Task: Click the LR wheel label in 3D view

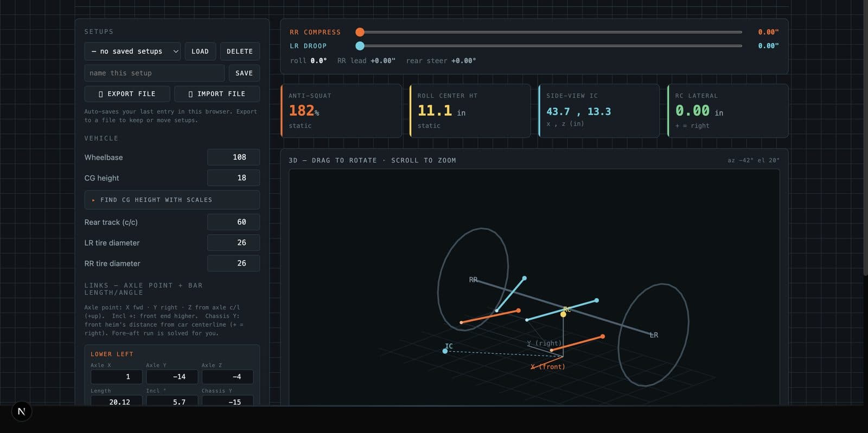Action: coord(654,335)
